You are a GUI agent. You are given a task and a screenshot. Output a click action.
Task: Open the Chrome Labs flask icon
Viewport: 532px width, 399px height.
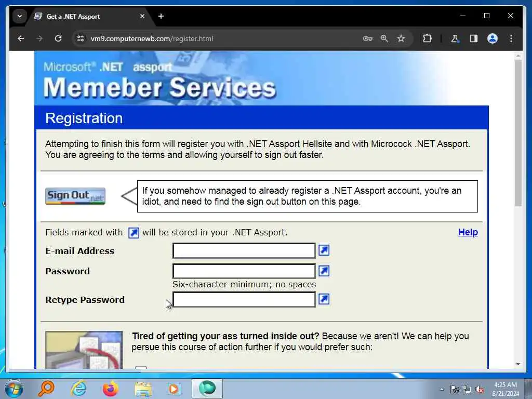(455, 38)
